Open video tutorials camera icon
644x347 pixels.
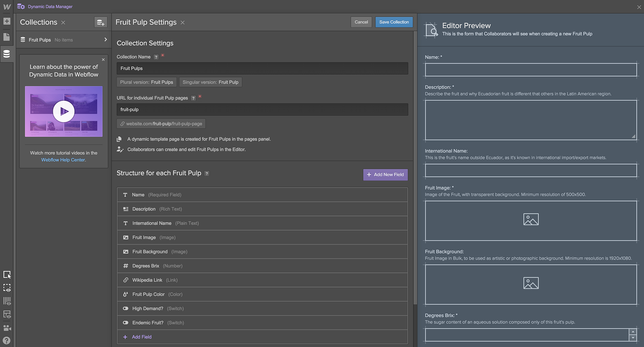pyautogui.click(x=7, y=328)
